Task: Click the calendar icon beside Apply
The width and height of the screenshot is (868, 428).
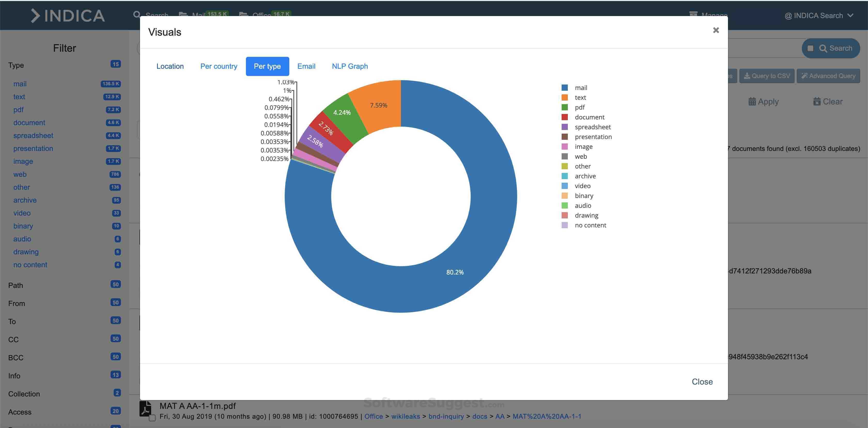Action: (752, 101)
